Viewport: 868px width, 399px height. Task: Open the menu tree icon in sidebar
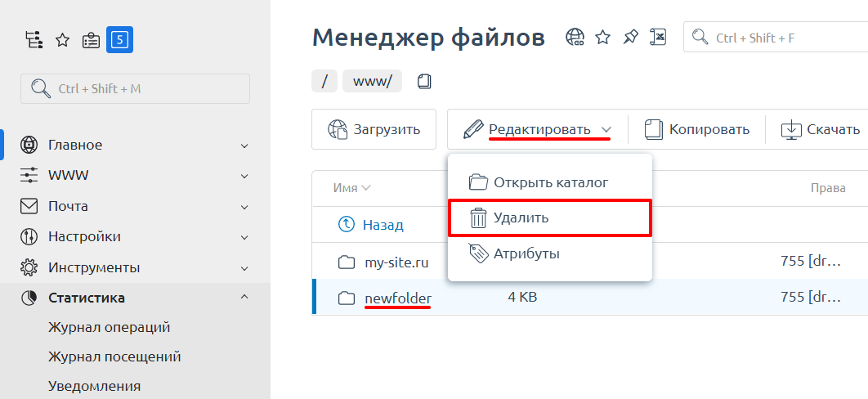(x=34, y=40)
